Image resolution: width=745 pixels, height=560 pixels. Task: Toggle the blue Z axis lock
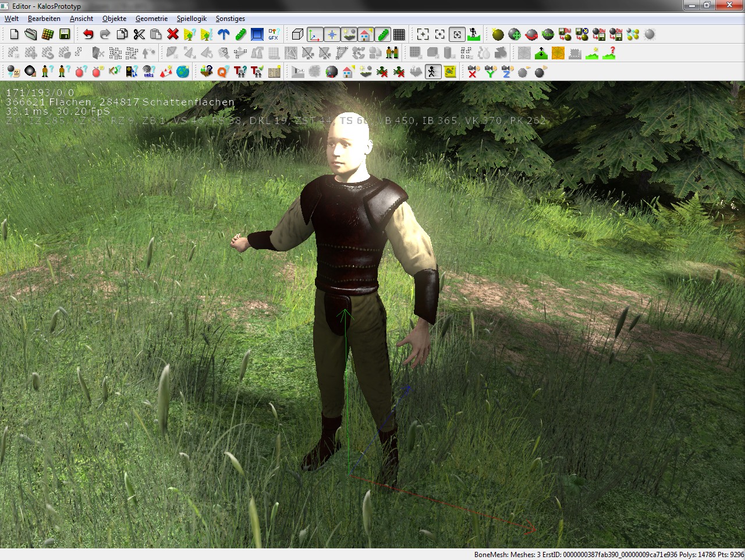point(506,72)
